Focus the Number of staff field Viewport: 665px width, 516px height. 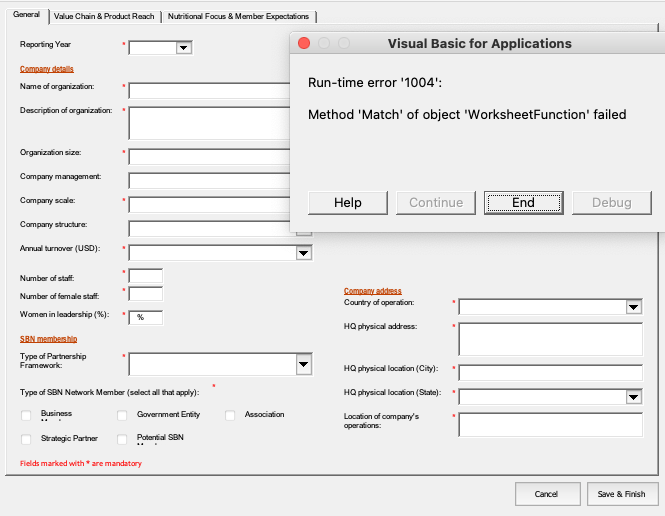(145, 276)
